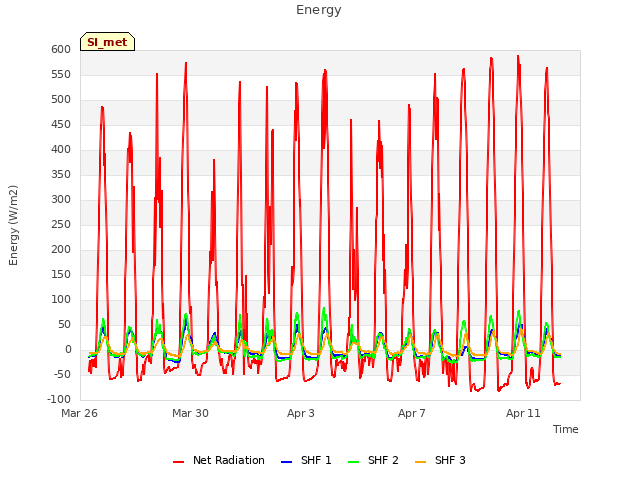Click the 500 y-axis tick label

[61, 100]
